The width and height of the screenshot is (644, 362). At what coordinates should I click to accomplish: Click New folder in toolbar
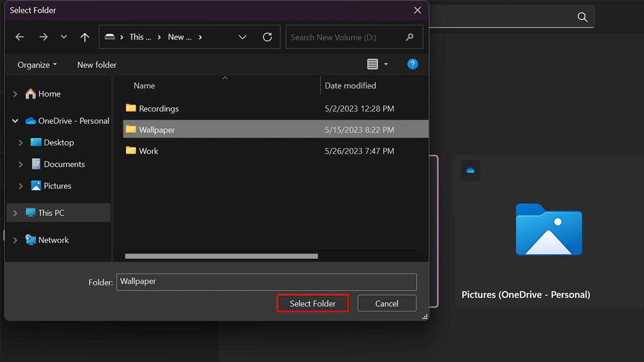[97, 65]
